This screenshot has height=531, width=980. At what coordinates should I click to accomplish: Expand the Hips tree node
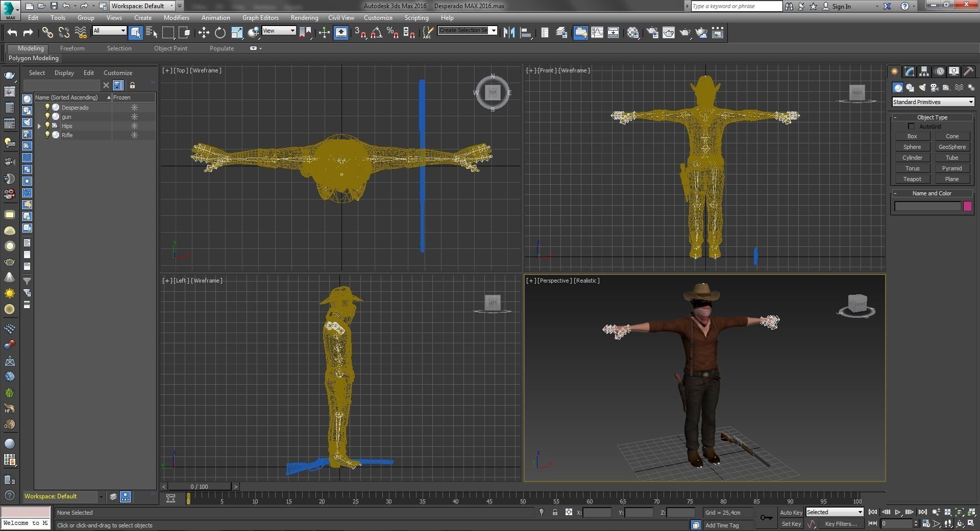coord(39,126)
